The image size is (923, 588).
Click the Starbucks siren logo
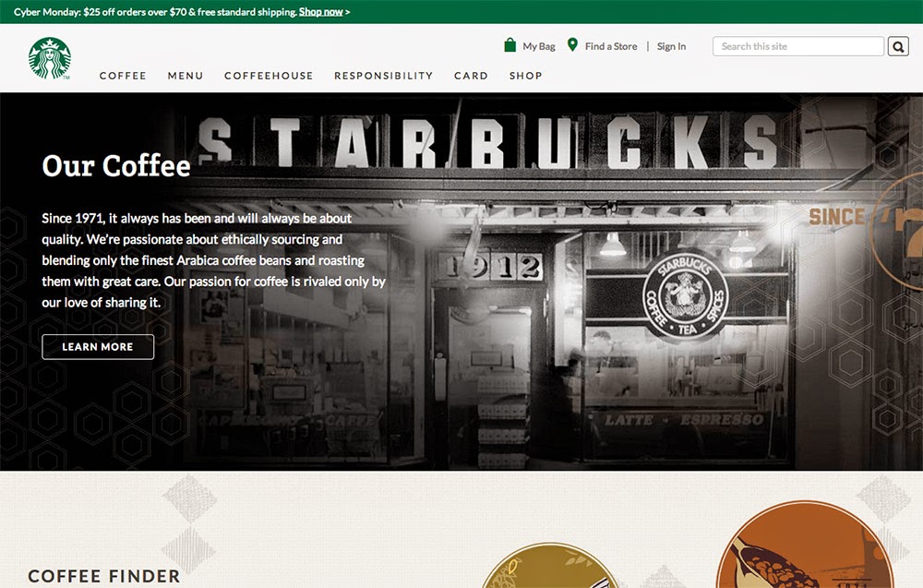[49, 59]
